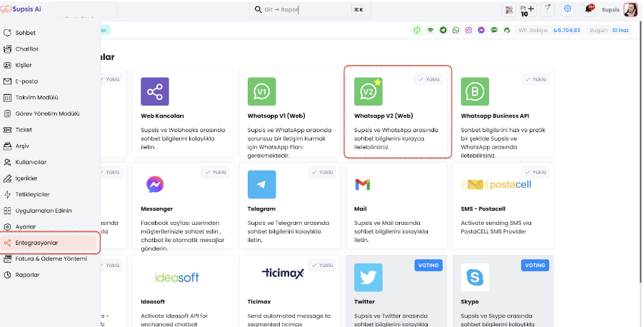644x327 pixels.
Task: Click the green SMS status icon
Action: [x=494, y=30]
